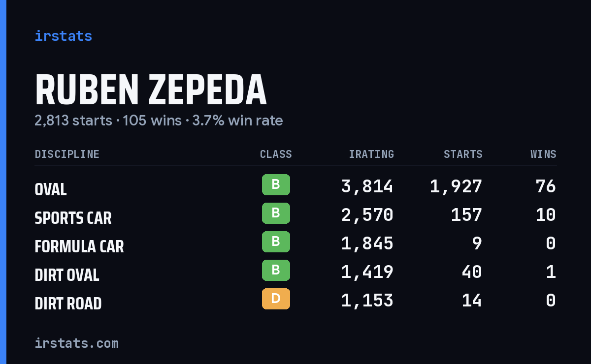Screen dimensions: 591x364
Task: Sort by the STARTS column header
Action: 463,154
